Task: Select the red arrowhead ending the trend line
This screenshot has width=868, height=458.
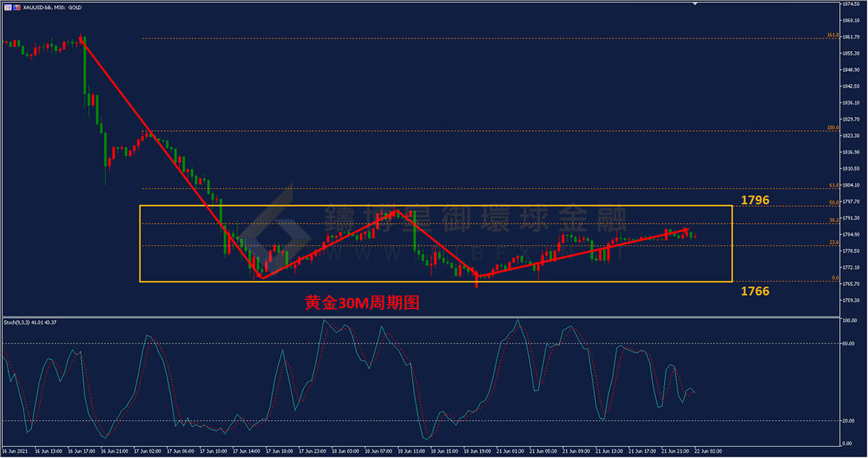Action: 686,230
